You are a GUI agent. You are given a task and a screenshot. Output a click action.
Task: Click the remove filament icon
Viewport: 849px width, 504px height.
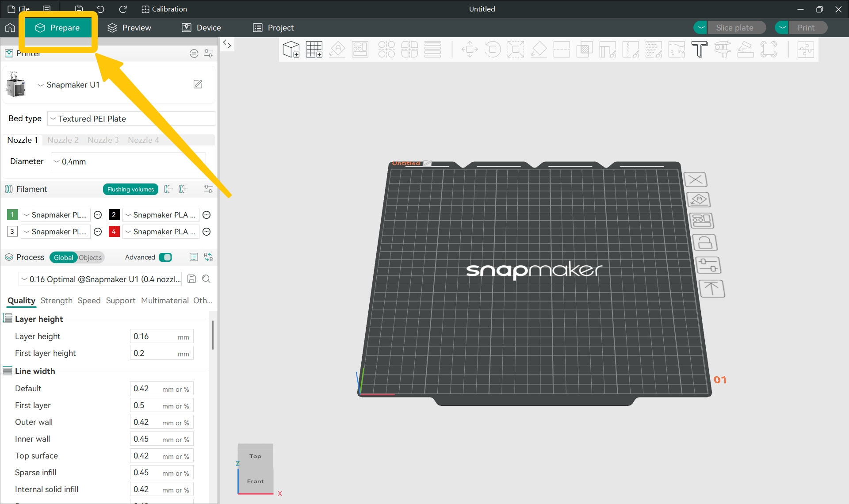168,189
